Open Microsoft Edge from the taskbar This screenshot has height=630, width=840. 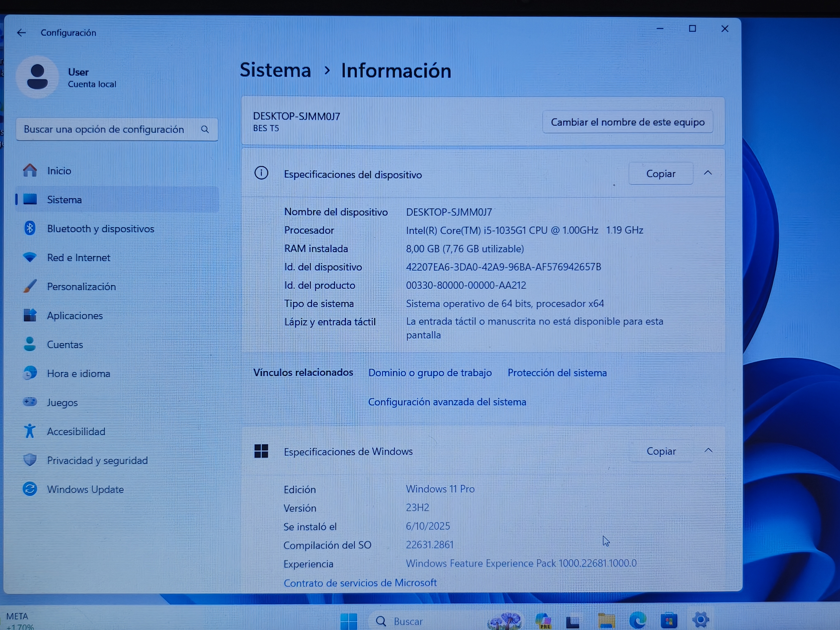click(x=638, y=621)
